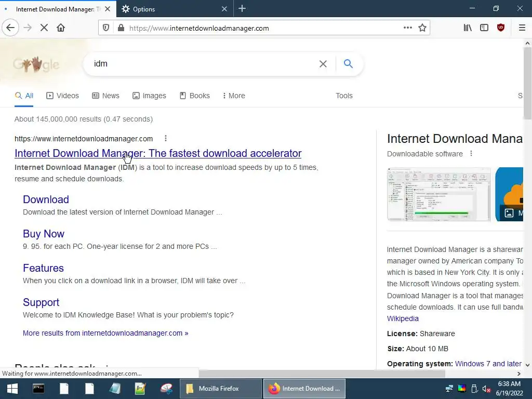This screenshot has width=532, height=399.
Task: Open the Buy Now sitelink
Action: 44,234
